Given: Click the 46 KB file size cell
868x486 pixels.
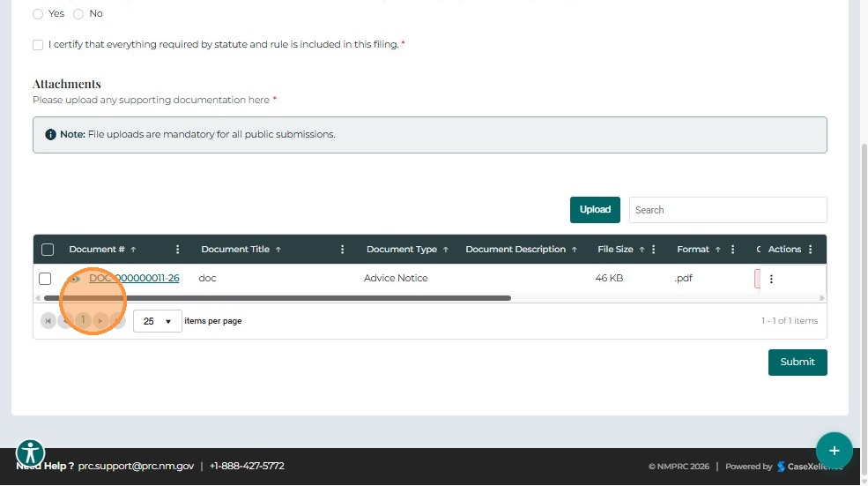Looking at the screenshot, I should pyautogui.click(x=609, y=278).
